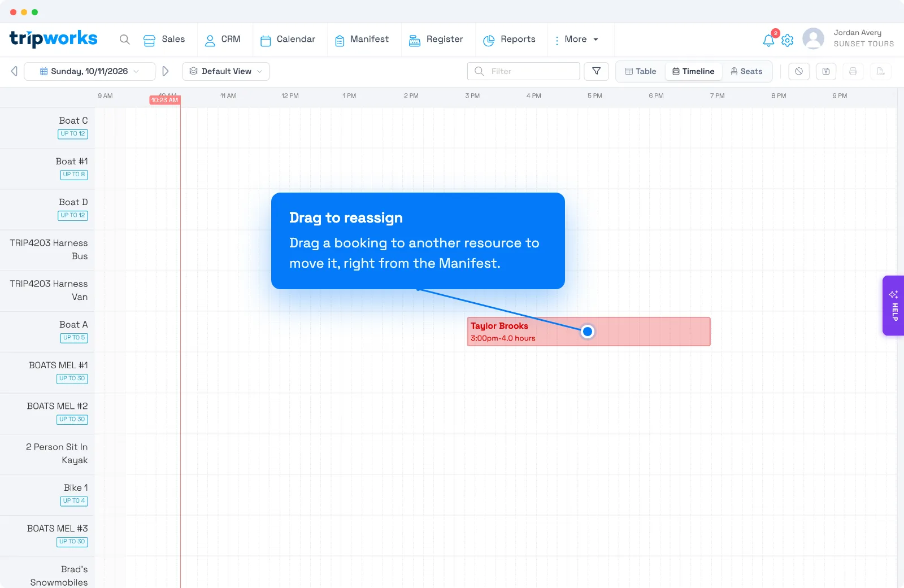
Task: Click the 3 PM time header
Action: pyautogui.click(x=472, y=96)
